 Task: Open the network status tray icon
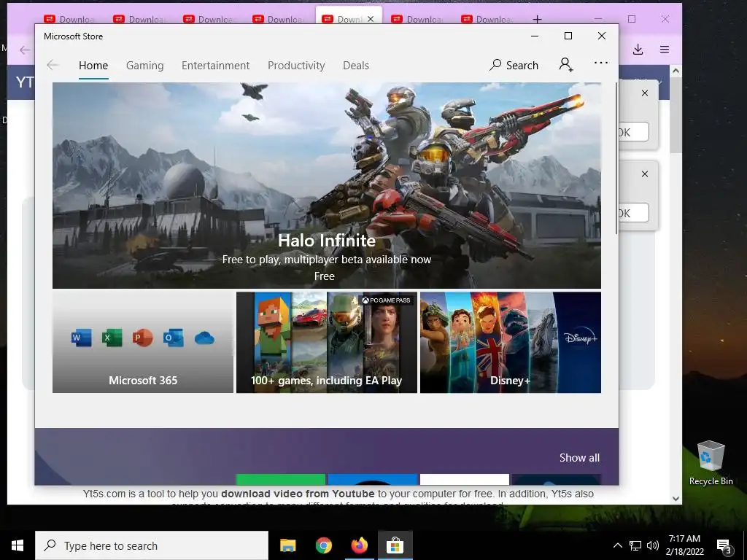click(635, 545)
